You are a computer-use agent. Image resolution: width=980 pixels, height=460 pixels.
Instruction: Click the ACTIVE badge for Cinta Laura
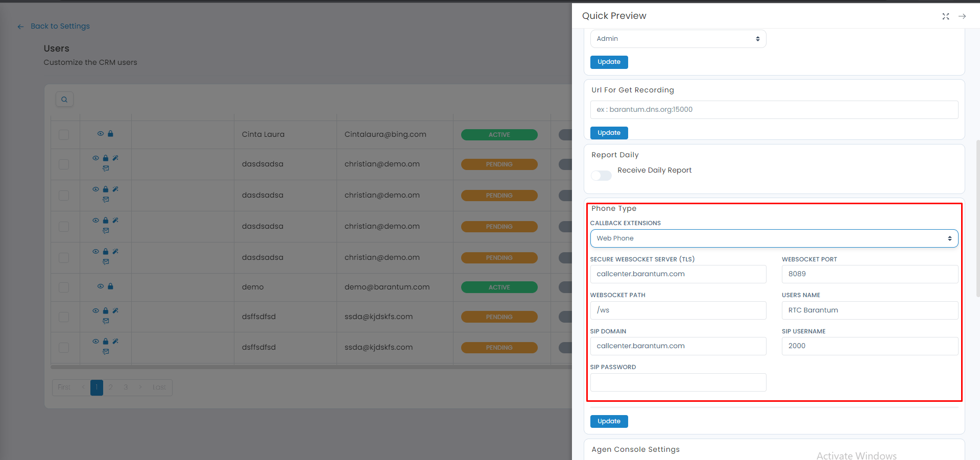click(499, 135)
